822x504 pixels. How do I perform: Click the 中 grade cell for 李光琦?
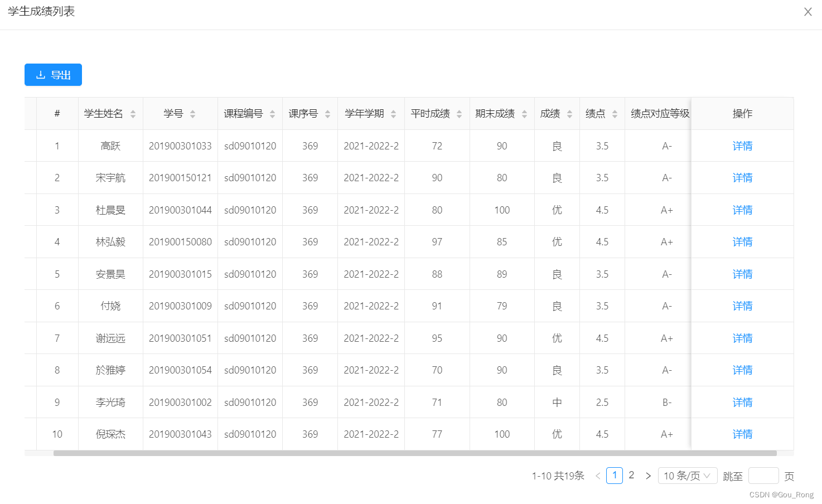[557, 403]
